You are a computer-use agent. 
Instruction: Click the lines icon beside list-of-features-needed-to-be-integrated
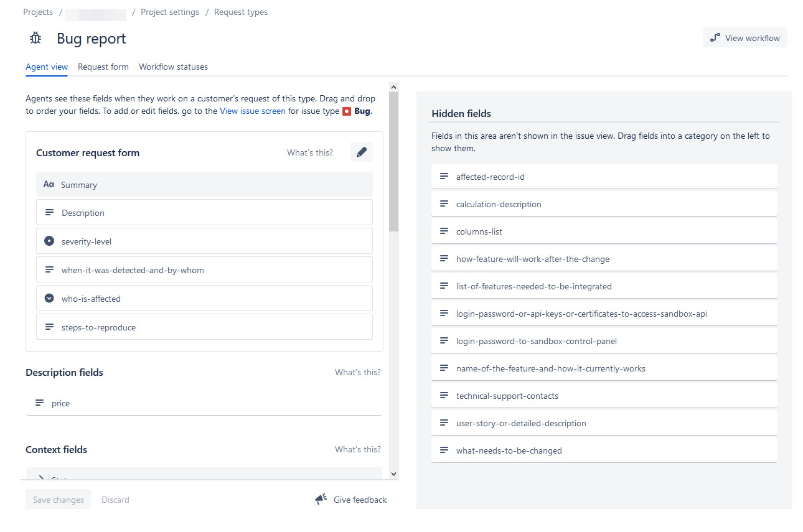click(x=444, y=286)
